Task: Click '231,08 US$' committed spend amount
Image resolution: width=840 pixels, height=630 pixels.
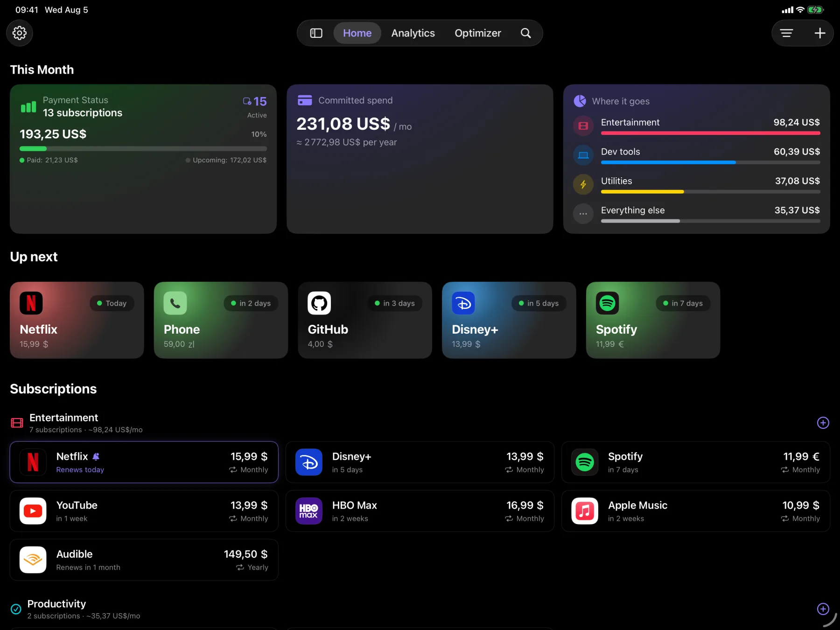Action: 343,124
